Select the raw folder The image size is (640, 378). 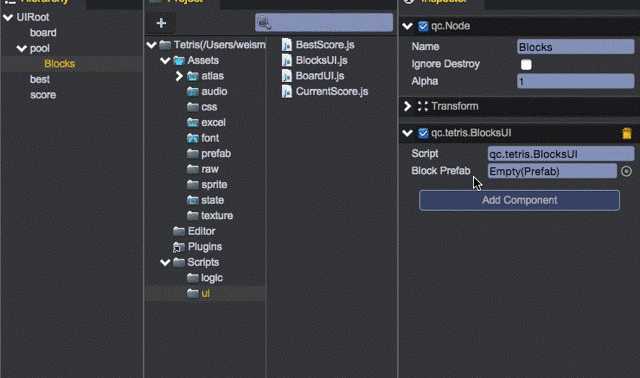203,169
